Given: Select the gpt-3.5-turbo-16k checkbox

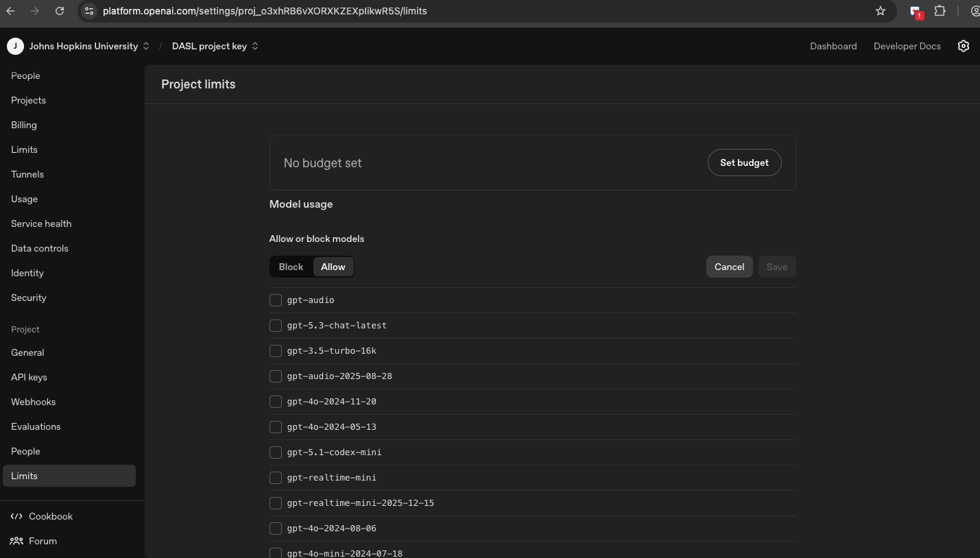Looking at the screenshot, I should click(x=276, y=351).
